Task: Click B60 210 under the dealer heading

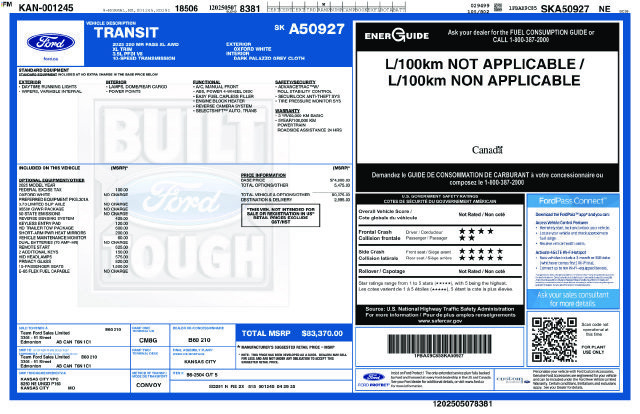Action: [199, 340]
